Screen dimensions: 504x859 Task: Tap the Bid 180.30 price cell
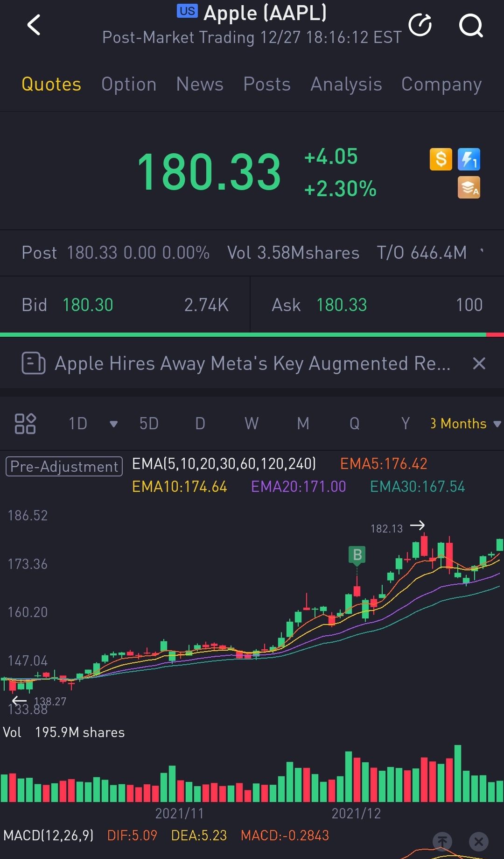[x=125, y=305]
